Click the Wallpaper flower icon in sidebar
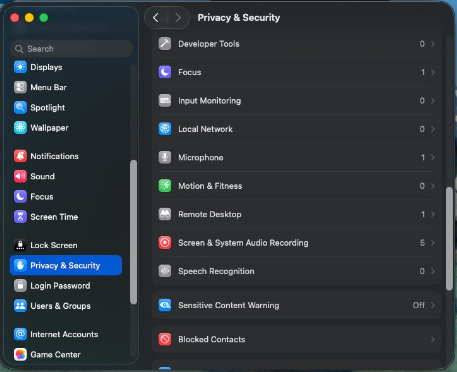 click(20, 128)
